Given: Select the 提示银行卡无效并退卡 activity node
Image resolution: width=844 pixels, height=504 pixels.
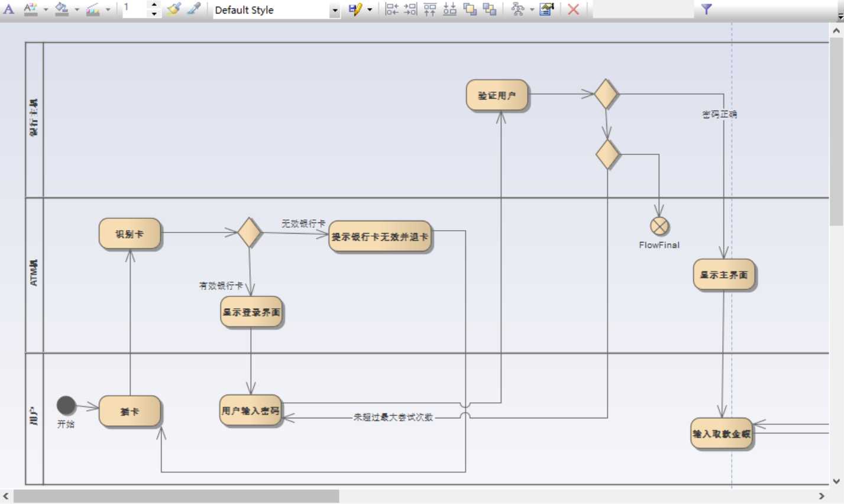Looking at the screenshot, I should pos(380,237).
